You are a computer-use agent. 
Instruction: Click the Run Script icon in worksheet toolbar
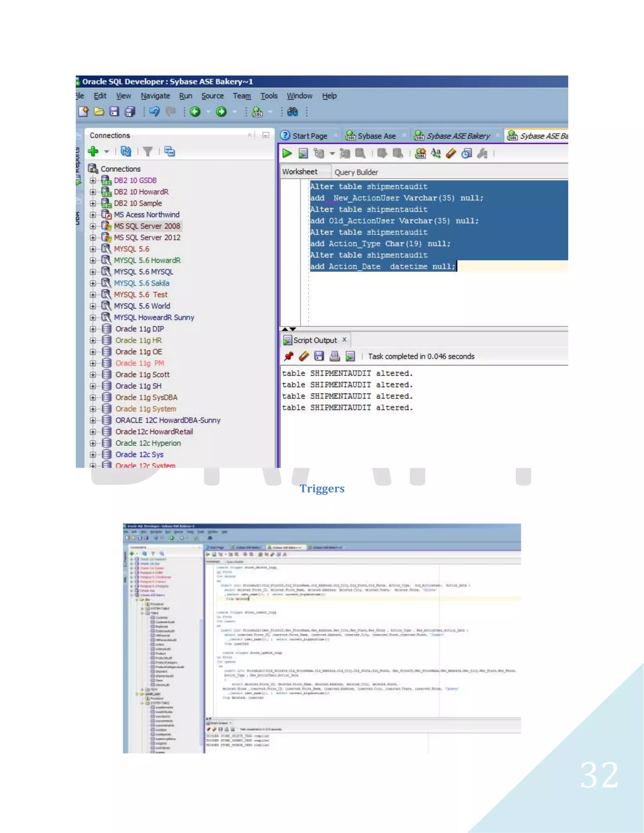tap(303, 153)
